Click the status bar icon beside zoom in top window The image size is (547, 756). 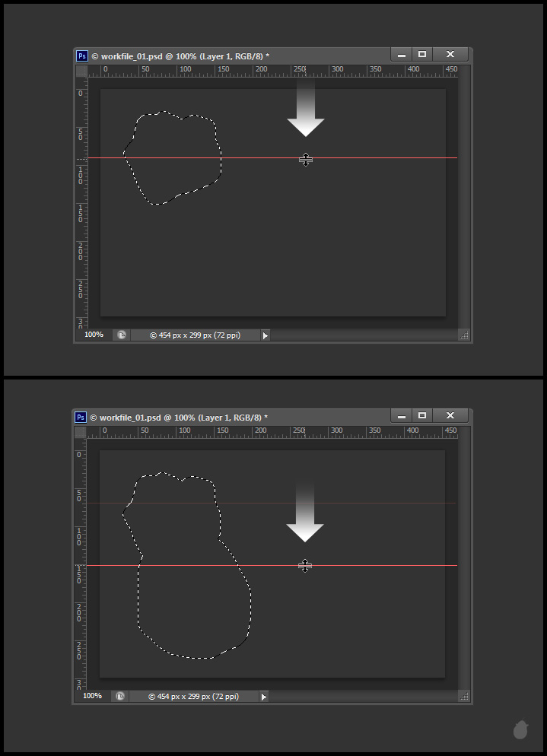[121, 335]
